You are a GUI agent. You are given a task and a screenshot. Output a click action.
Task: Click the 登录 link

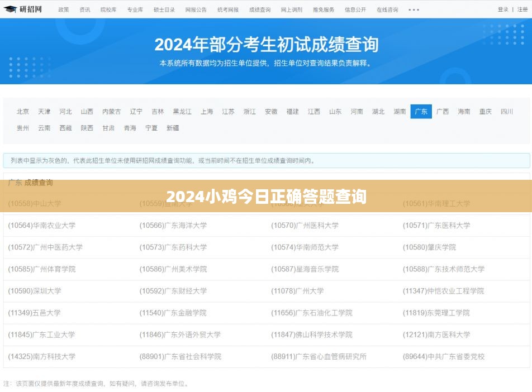[503, 9]
